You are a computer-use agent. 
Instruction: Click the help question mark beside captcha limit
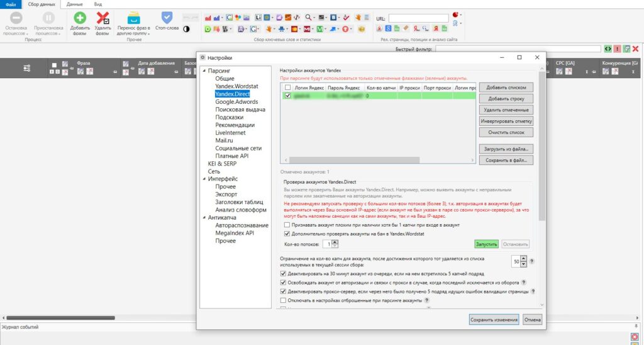click(532, 261)
